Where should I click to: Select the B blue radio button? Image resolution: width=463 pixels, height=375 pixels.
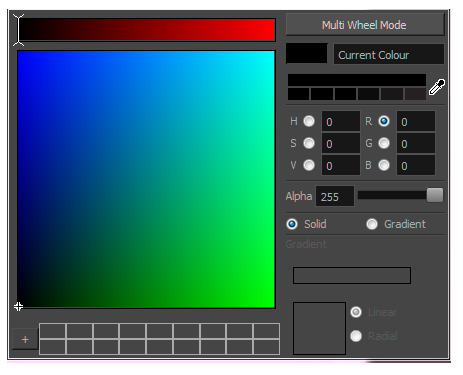click(x=384, y=165)
